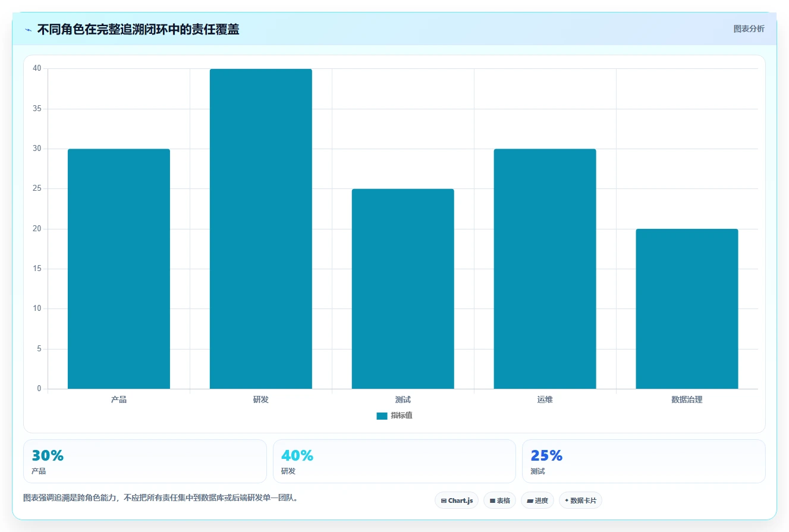The image size is (789, 532).
Task: Click the 研发 bar in chart
Action: [261, 229]
